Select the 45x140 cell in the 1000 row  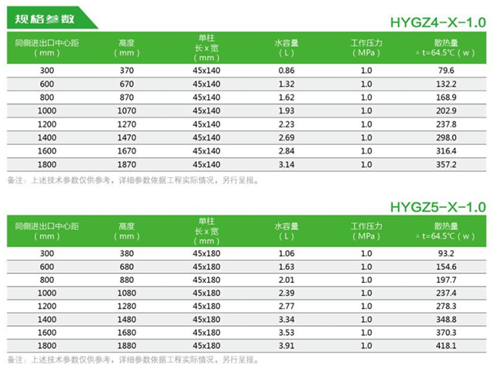click(206, 111)
